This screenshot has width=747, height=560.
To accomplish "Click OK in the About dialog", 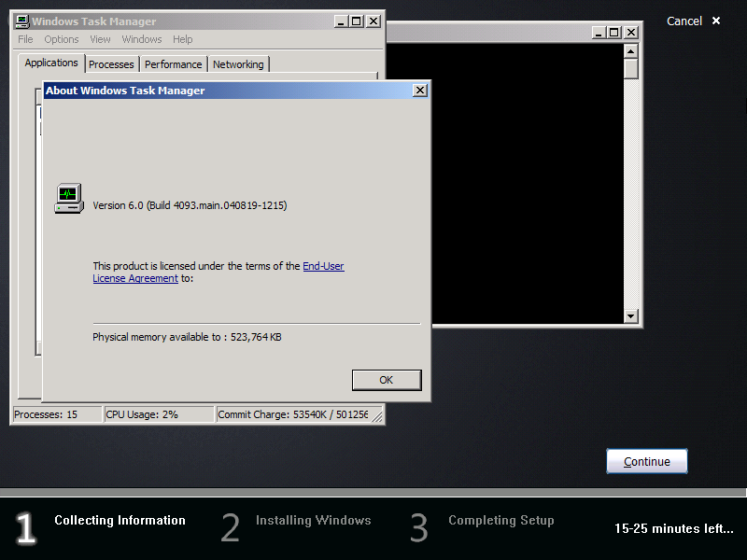I will click(387, 380).
